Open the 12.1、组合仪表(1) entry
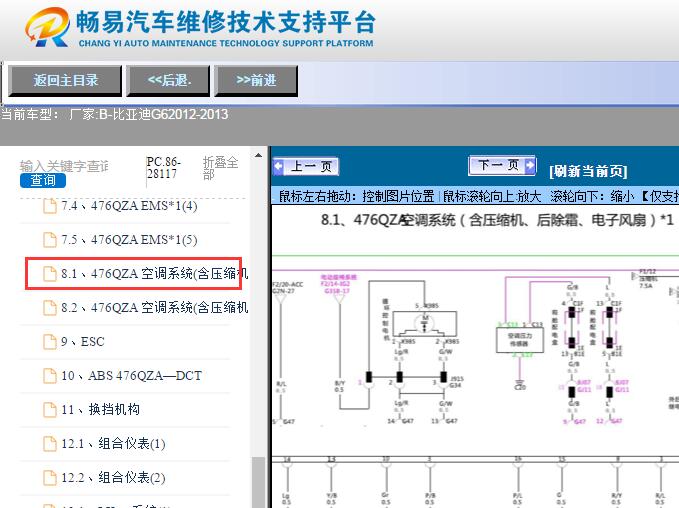This screenshot has height=508, width=679. pos(113,443)
